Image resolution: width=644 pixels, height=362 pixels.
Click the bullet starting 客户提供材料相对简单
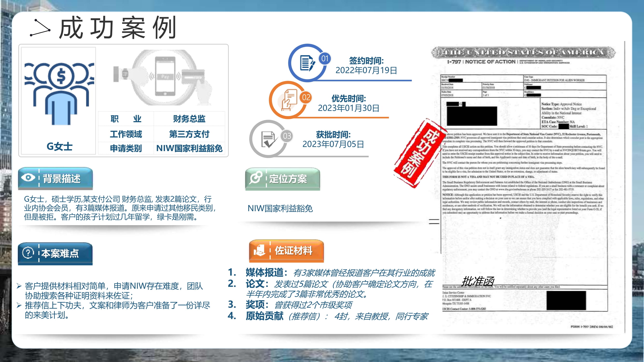click(113, 291)
